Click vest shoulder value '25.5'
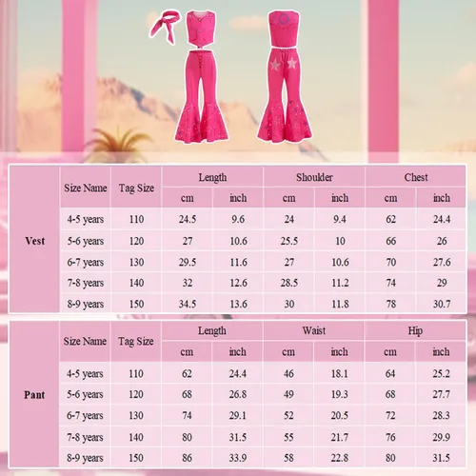 pos(288,241)
